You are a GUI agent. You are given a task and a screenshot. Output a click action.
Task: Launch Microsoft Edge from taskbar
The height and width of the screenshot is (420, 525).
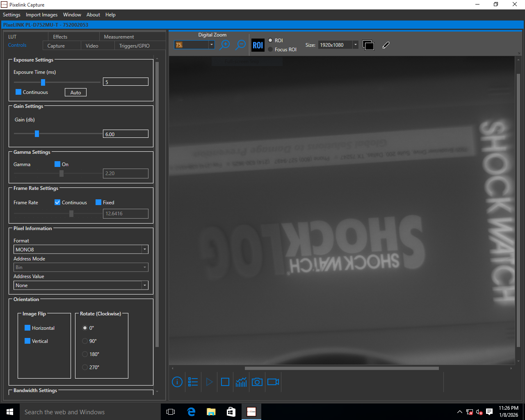(x=191, y=412)
